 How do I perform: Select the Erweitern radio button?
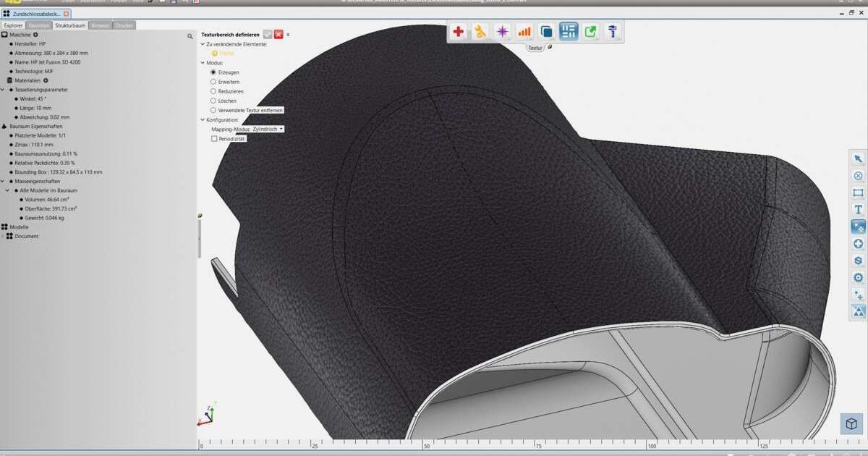tap(213, 82)
